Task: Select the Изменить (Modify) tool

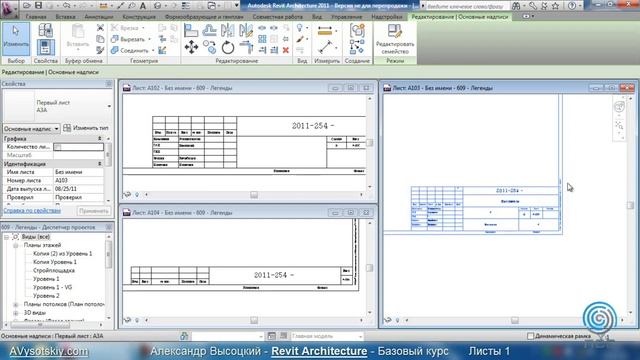Action: tap(16, 39)
